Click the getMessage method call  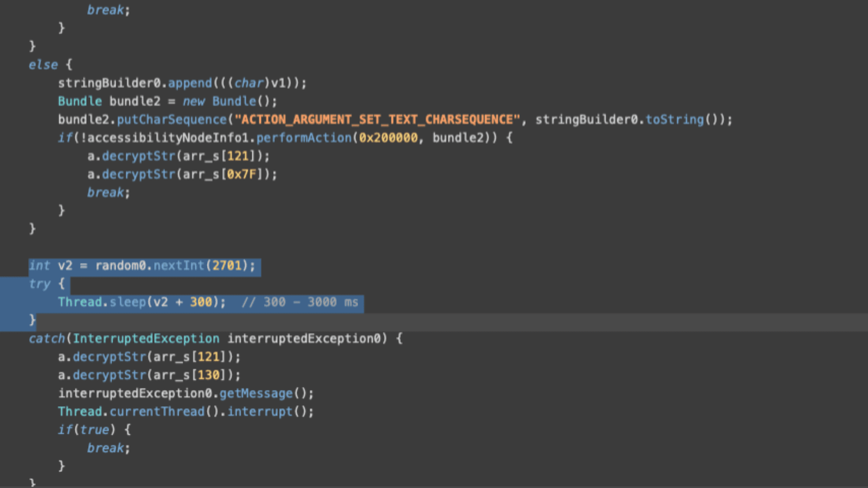(x=256, y=393)
